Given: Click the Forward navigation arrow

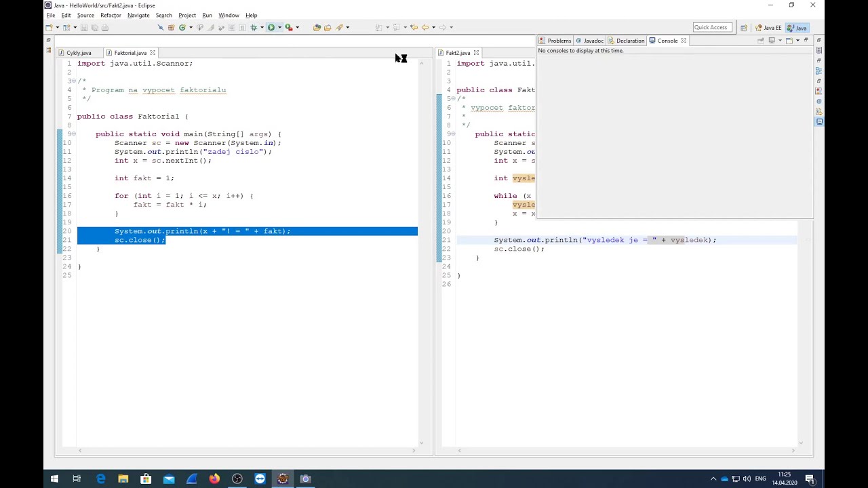Looking at the screenshot, I should pos(442,27).
